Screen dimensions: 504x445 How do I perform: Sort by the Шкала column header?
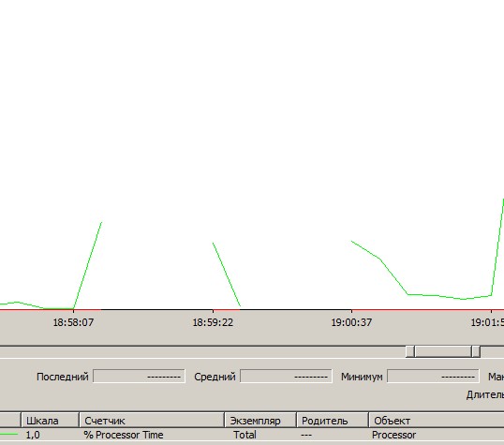point(51,421)
